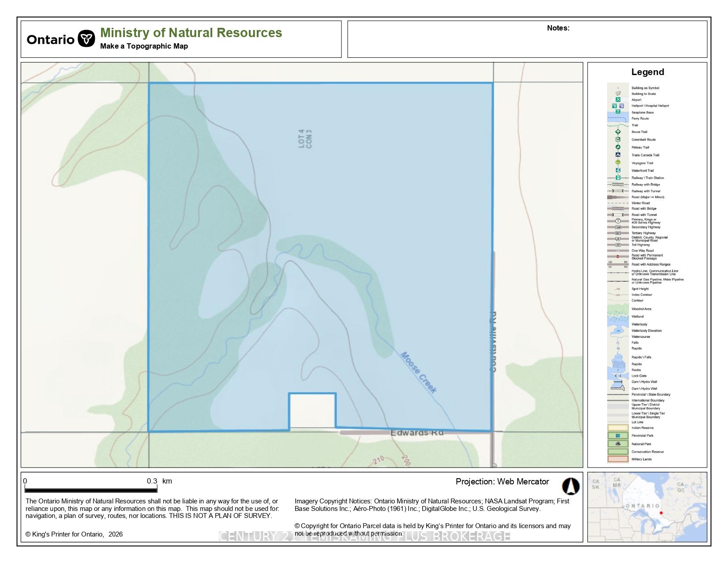Click the "Edwards Rd" road label
The height and width of the screenshot is (563, 728).
[x=417, y=433]
